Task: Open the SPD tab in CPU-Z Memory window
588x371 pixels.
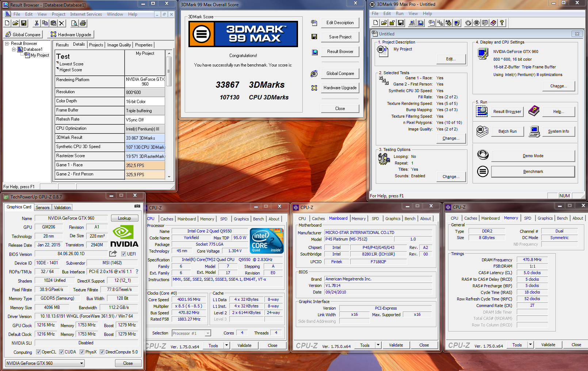Action: (528, 218)
